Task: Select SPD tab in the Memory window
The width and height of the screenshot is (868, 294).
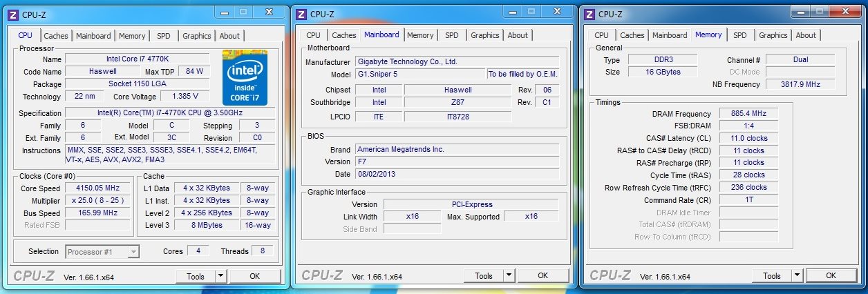Action: (x=740, y=35)
